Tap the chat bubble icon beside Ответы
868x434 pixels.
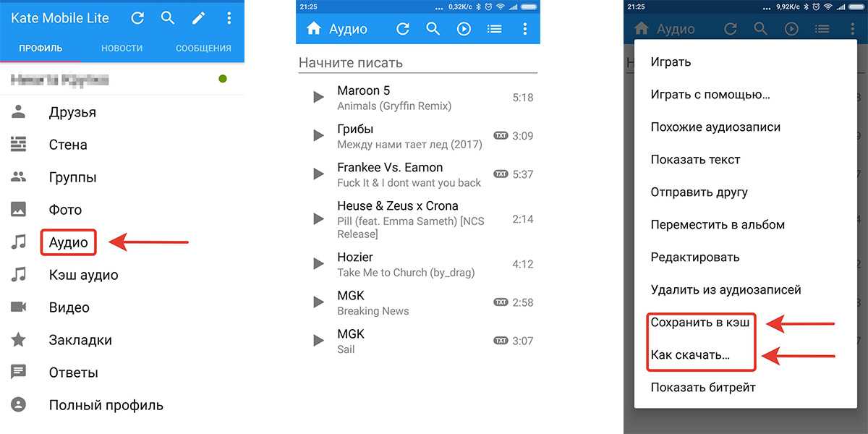coord(18,372)
